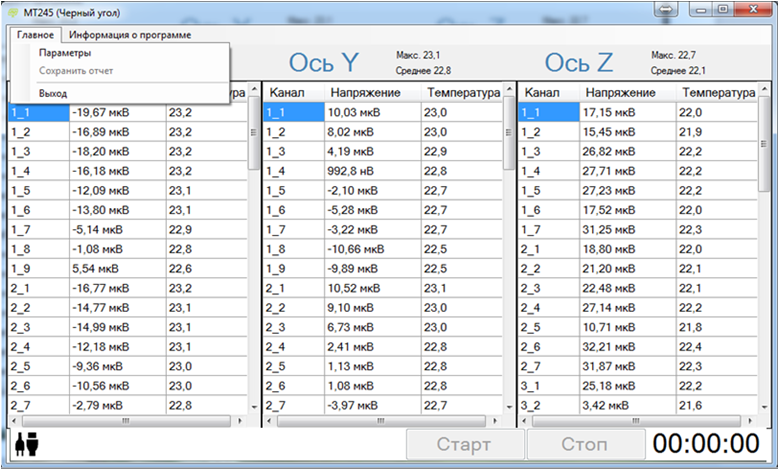Click cell 26,82 мкВ

pos(627,152)
